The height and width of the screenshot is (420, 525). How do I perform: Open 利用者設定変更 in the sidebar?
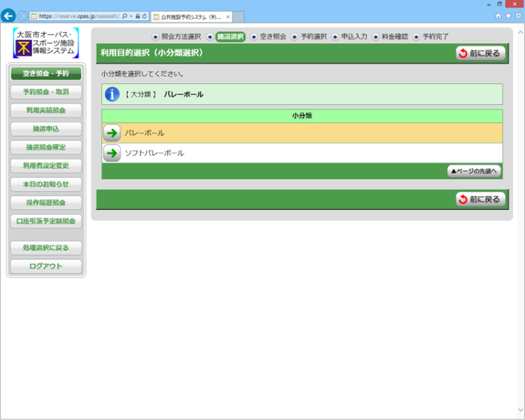[x=46, y=166]
